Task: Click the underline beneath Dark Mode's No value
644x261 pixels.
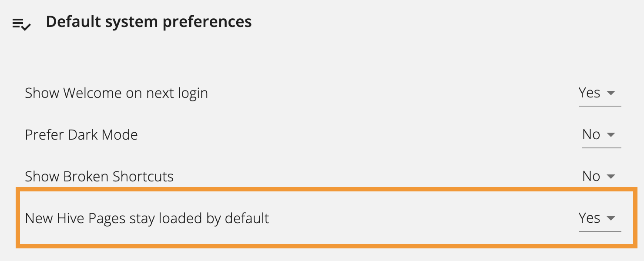Action: [601, 148]
